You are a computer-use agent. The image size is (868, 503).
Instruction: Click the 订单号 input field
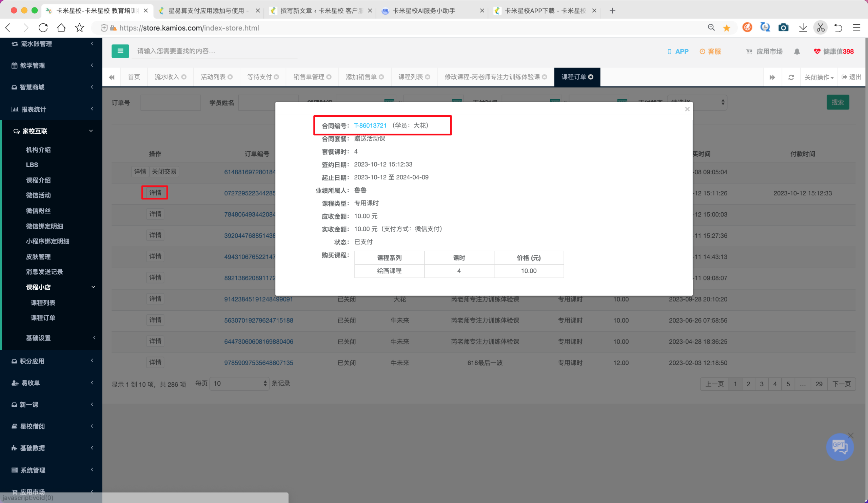(x=171, y=103)
